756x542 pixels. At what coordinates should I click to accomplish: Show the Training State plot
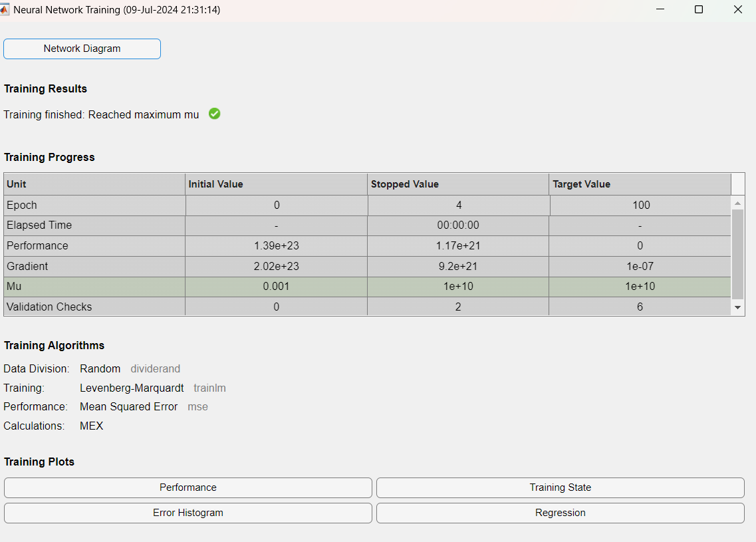[560, 487]
